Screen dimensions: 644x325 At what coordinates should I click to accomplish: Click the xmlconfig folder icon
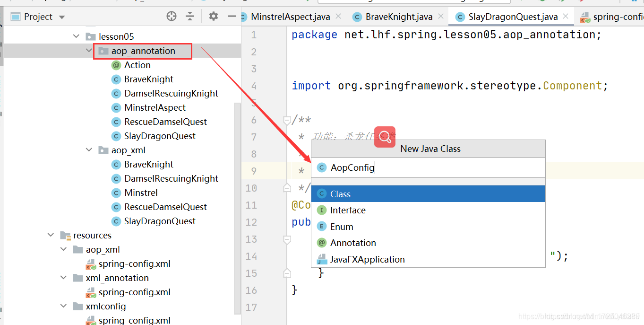(x=78, y=306)
